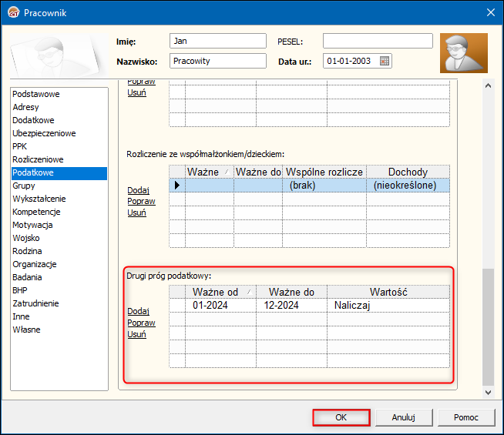Click Usuń link for Drugi próg podatkowy

[136, 334]
